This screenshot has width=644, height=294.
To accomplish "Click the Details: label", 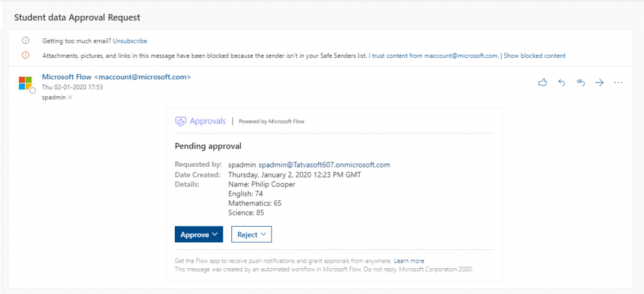I will pyautogui.click(x=187, y=184).
